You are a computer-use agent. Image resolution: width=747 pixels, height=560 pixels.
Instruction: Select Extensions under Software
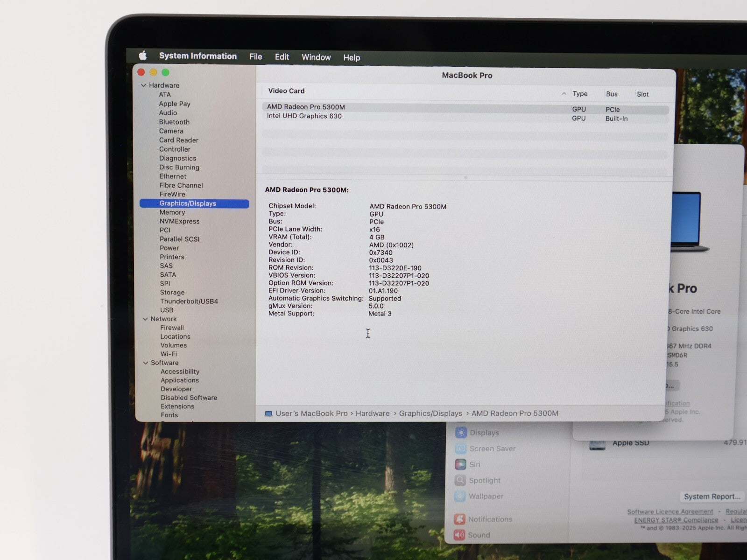click(x=177, y=406)
